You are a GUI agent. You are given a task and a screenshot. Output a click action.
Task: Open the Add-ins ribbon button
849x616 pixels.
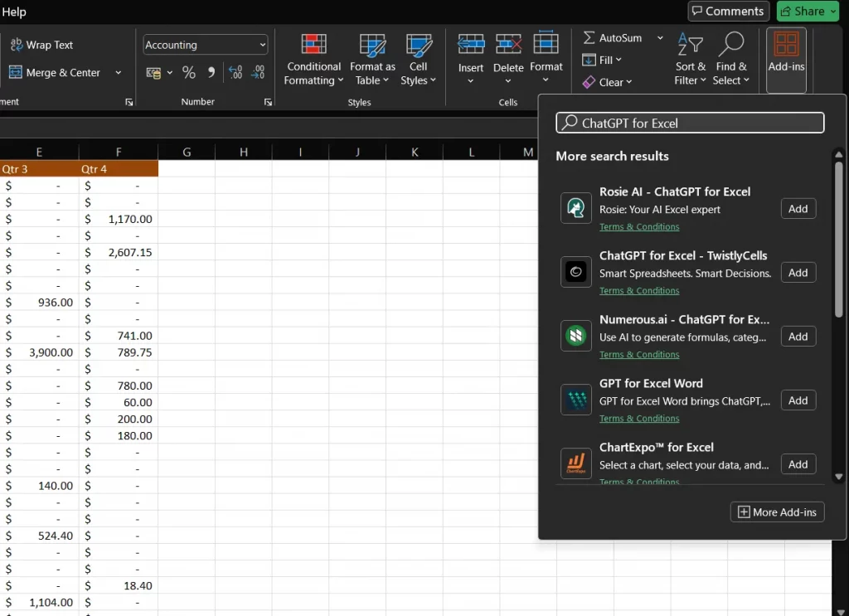(x=786, y=53)
